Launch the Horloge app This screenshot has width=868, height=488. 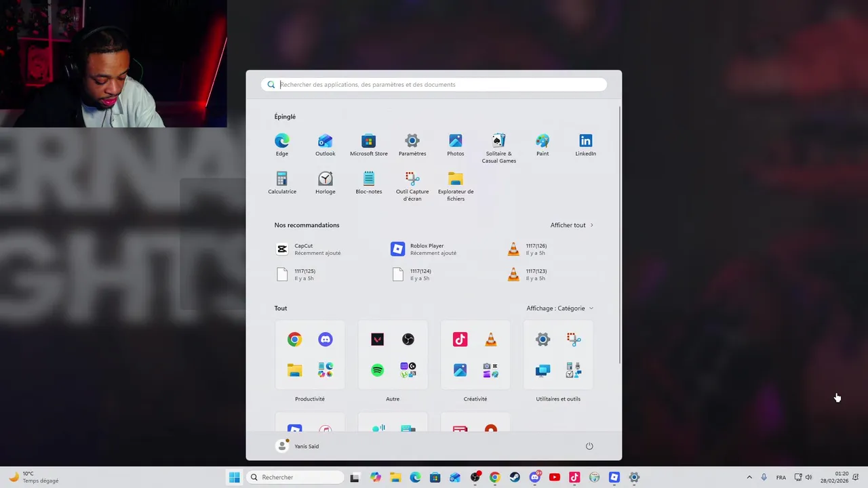point(325,183)
